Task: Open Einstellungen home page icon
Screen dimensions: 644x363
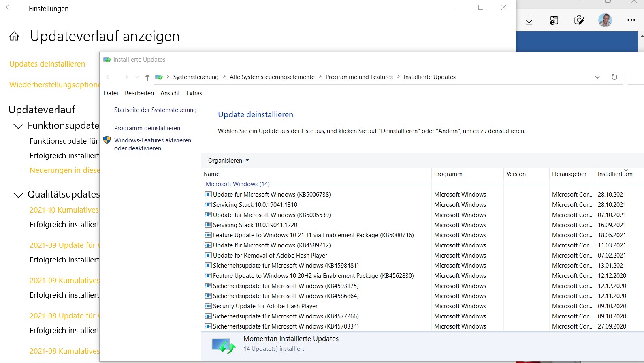Action: [14, 37]
